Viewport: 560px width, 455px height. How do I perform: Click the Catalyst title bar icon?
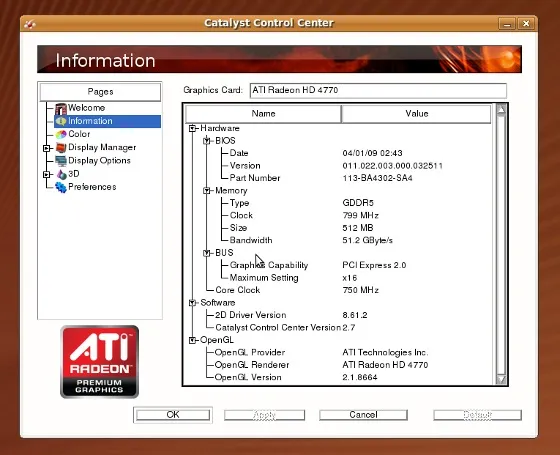tap(29, 24)
